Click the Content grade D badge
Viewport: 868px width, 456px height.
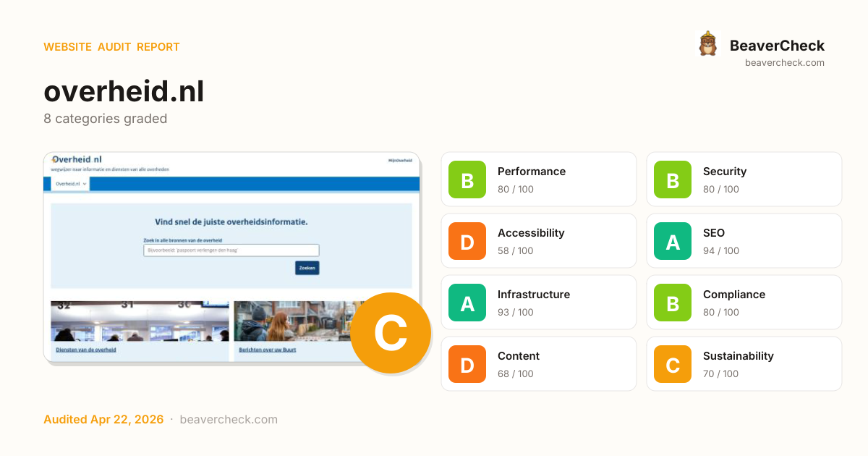point(467,364)
